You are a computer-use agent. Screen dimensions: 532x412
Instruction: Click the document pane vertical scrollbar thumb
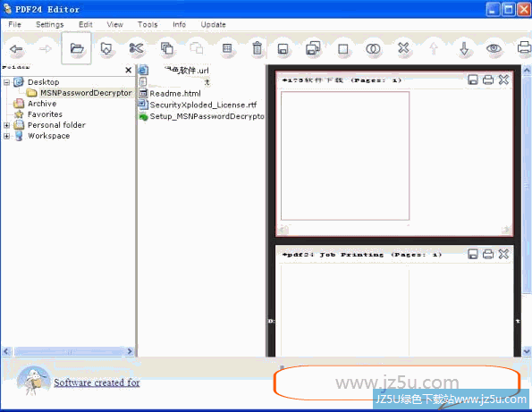click(x=527, y=185)
